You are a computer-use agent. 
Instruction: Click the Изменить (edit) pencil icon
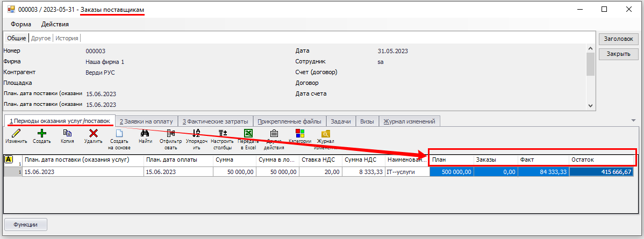pos(16,133)
